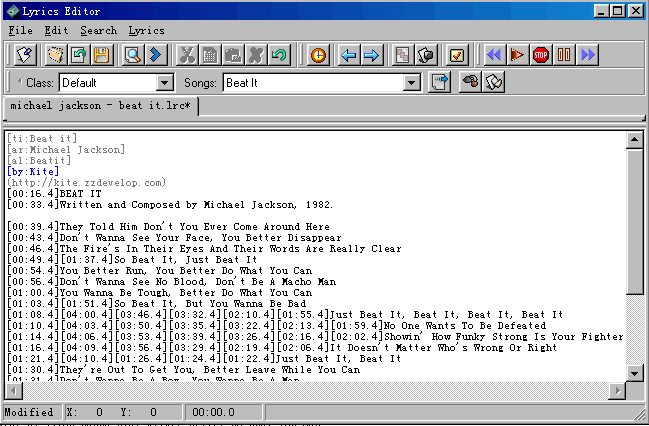Click the vertical scrollbar up arrow
Viewport: 649px width, 426px height.
(635, 140)
